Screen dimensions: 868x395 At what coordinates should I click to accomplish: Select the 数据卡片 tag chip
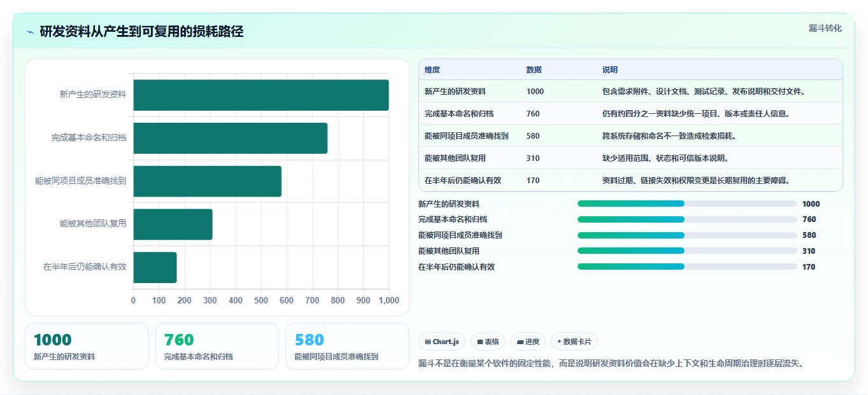click(x=574, y=342)
